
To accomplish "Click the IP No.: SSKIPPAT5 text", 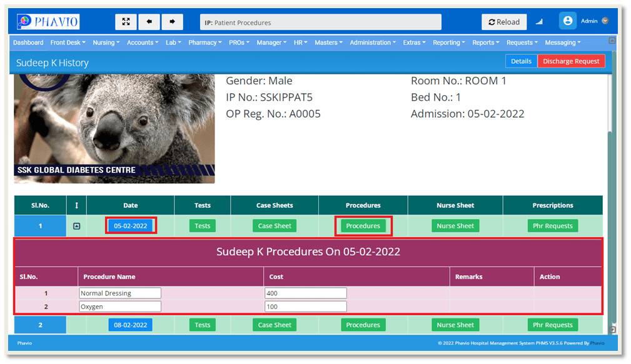I will click(269, 98).
